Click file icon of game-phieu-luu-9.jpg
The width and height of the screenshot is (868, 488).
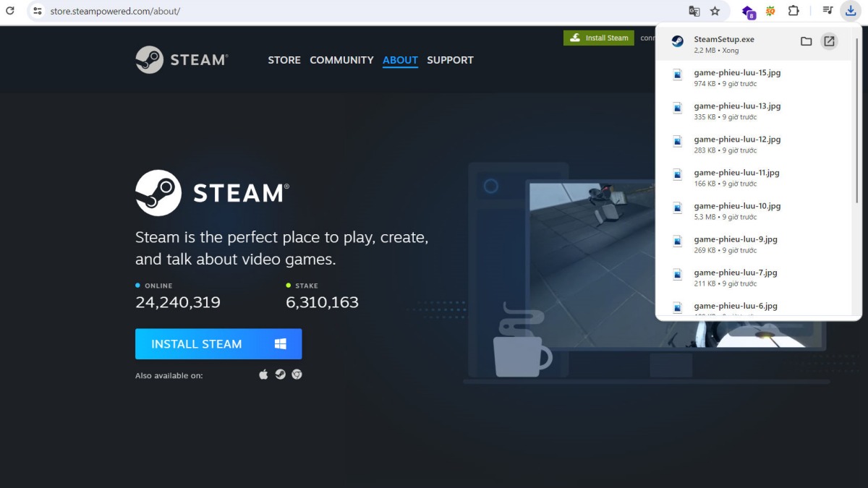coord(677,241)
